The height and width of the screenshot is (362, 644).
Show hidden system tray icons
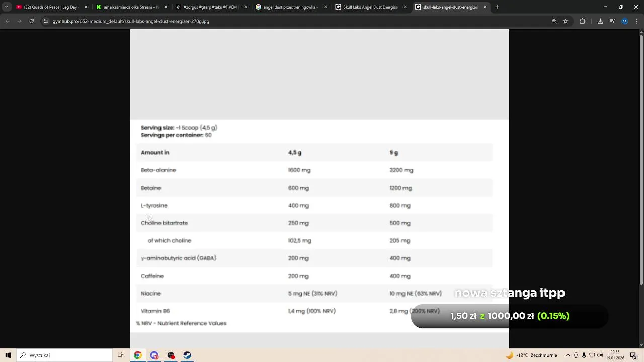[x=568, y=355]
